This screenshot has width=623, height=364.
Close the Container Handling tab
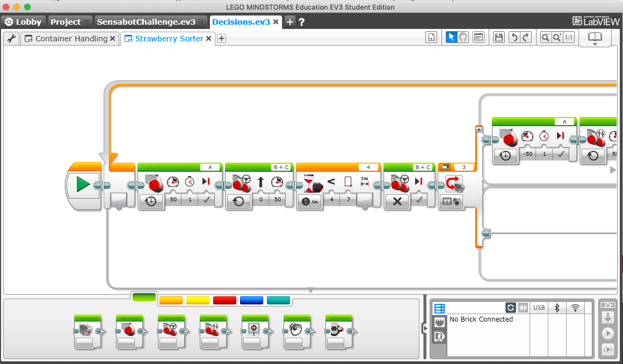tap(113, 39)
